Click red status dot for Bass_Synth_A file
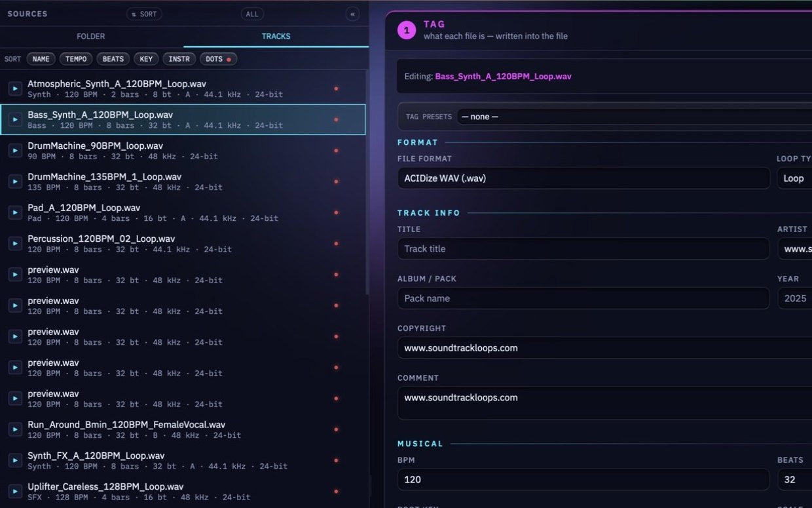This screenshot has width=812, height=508. click(x=336, y=119)
